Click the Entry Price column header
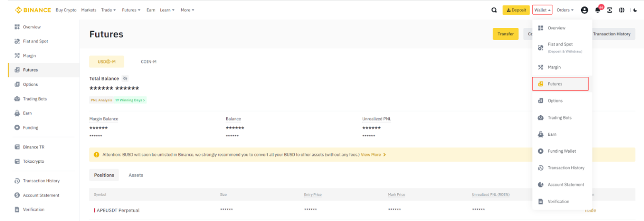Screen dimensions: 644x221 (x=313, y=194)
